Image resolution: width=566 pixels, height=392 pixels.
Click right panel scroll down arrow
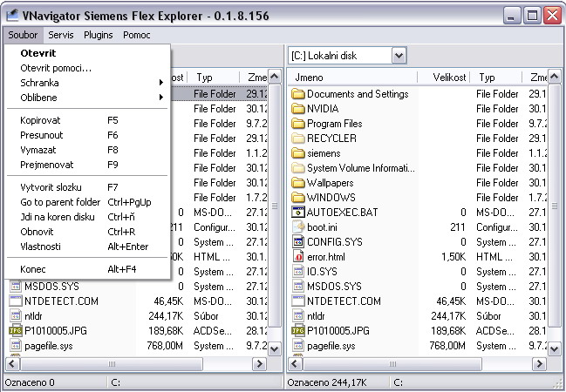point(554,348)
